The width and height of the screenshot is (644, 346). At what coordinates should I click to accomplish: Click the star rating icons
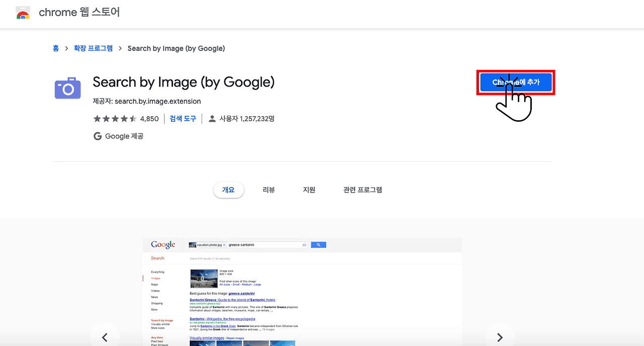coord(115,118)
